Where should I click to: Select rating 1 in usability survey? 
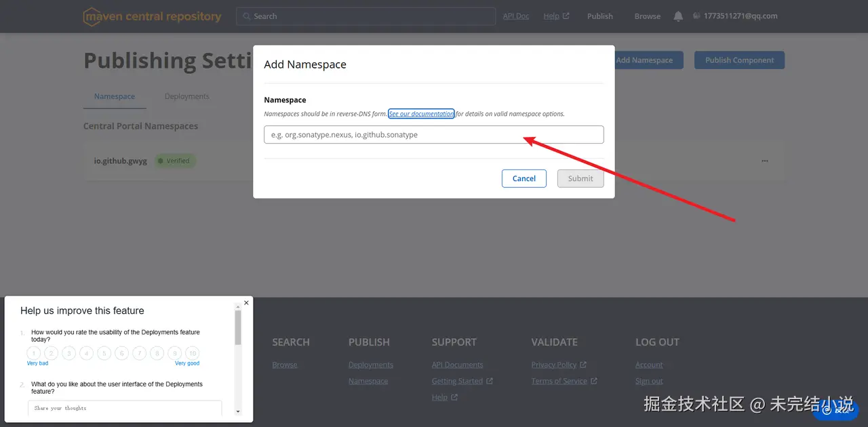(33, 353)
